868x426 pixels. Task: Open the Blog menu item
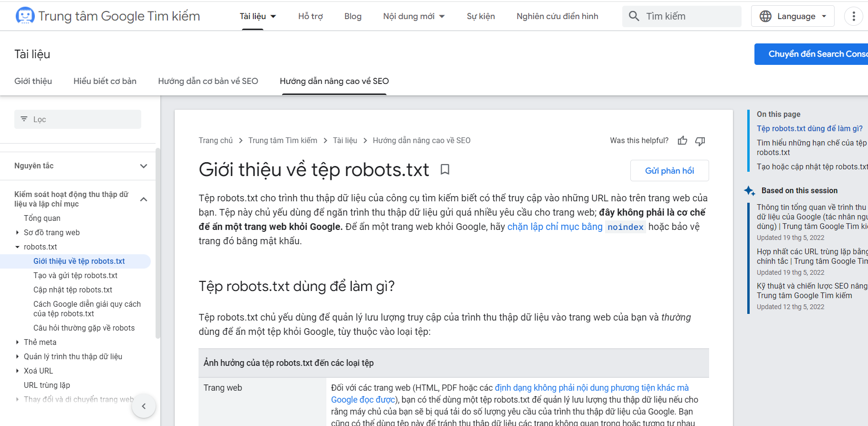pos(353,16)
